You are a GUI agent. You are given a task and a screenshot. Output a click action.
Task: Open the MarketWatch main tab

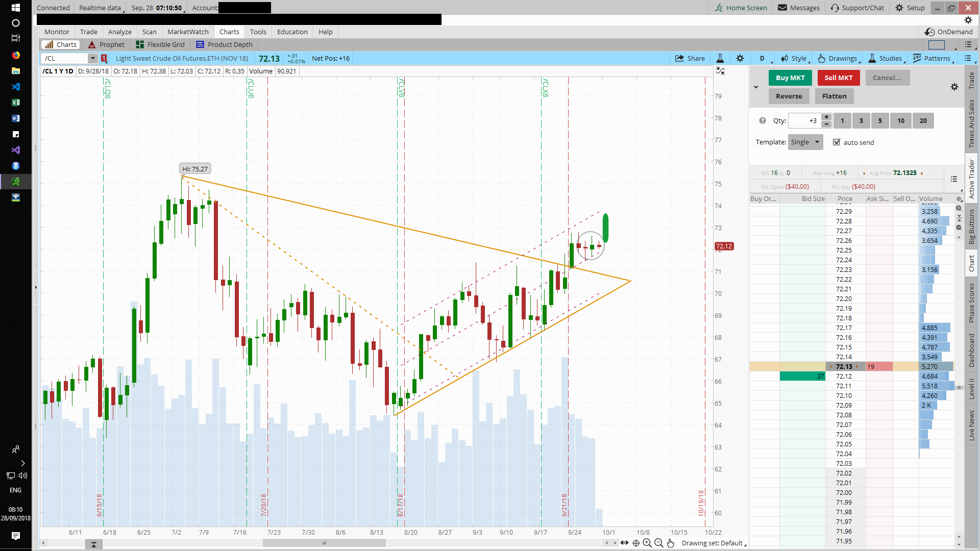[x=188, y=32]
